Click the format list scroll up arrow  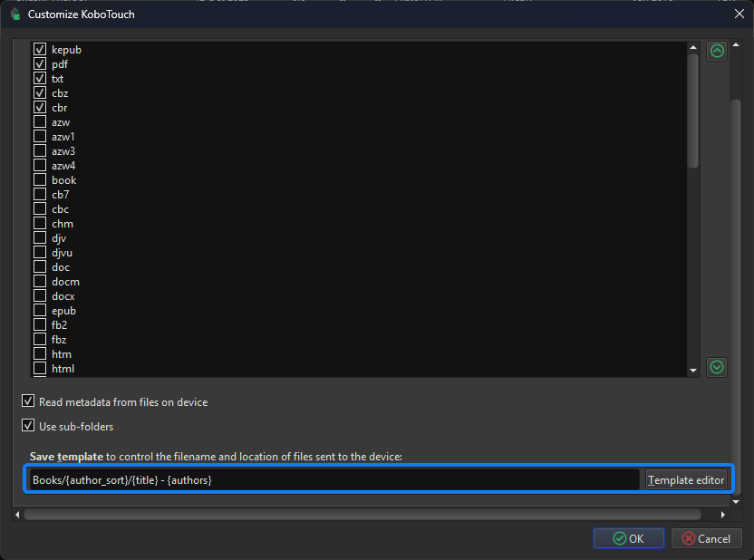coord(693,47)
